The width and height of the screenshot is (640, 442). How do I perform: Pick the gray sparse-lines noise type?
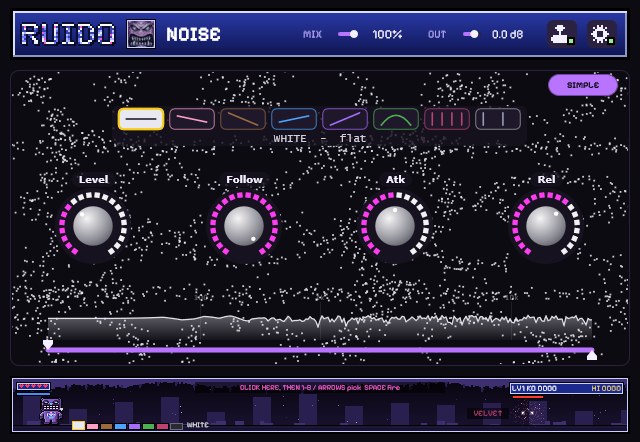pos(498,119)
